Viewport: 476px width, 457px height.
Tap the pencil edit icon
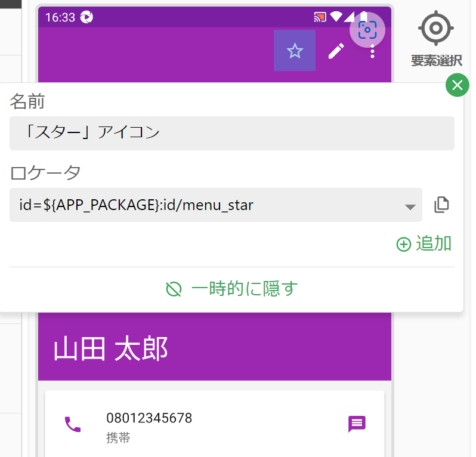click(336, 51)
